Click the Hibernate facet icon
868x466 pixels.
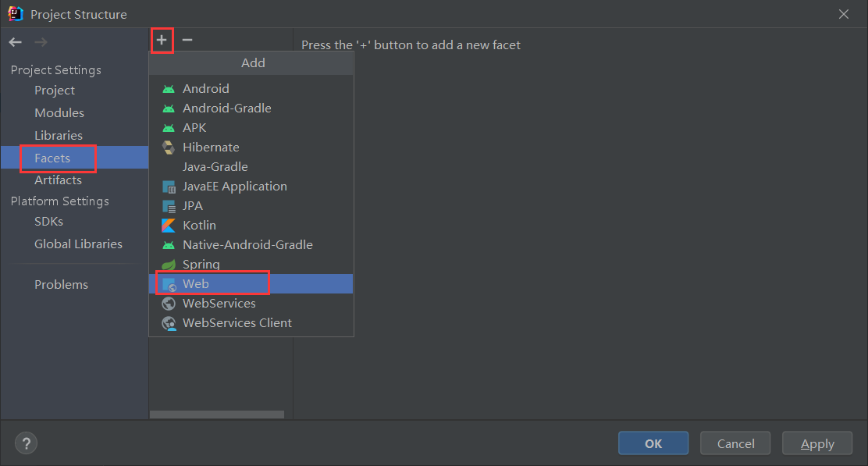[x=169, y=148]
